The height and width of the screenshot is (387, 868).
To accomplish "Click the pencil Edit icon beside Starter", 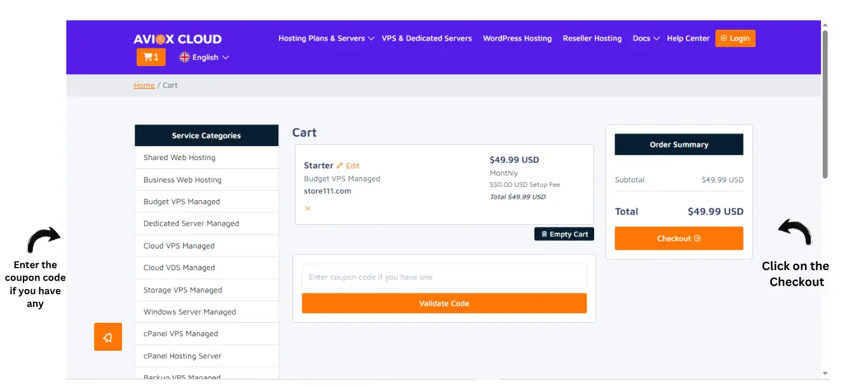I will point(340,166).
